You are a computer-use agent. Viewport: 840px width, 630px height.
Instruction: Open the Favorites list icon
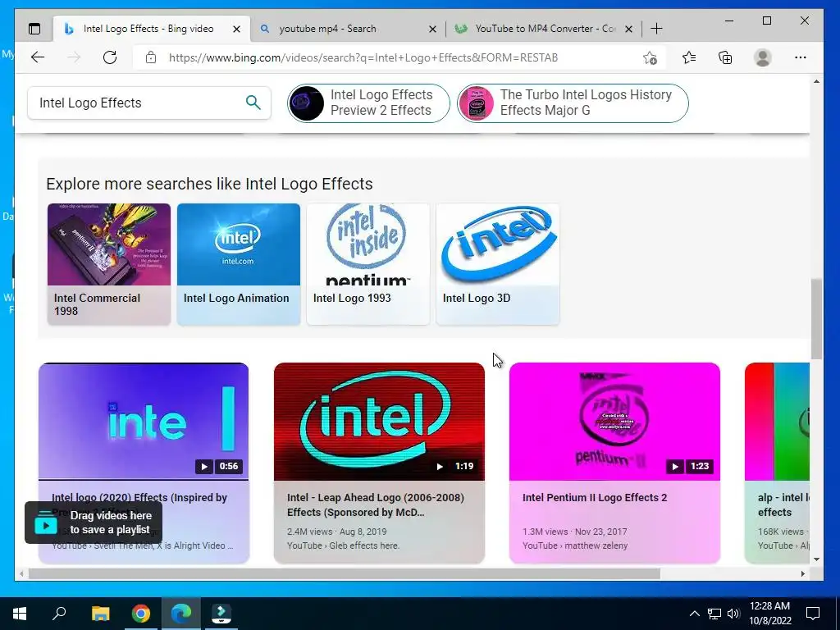pyautogui.click(x=689, y=57)
